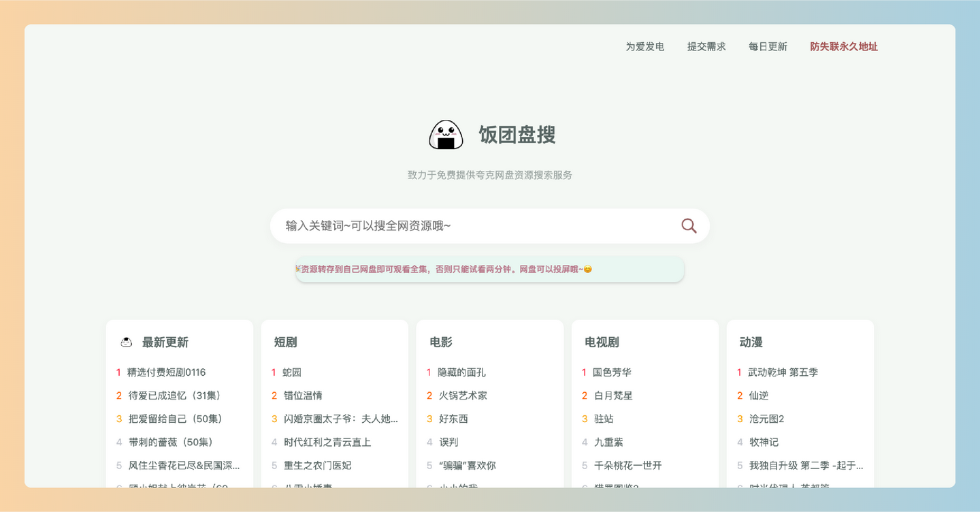Click the 短剧 column heading
The height and width of the screenshot is (512, 980).
pyautogui.click(x=286, y=342)
